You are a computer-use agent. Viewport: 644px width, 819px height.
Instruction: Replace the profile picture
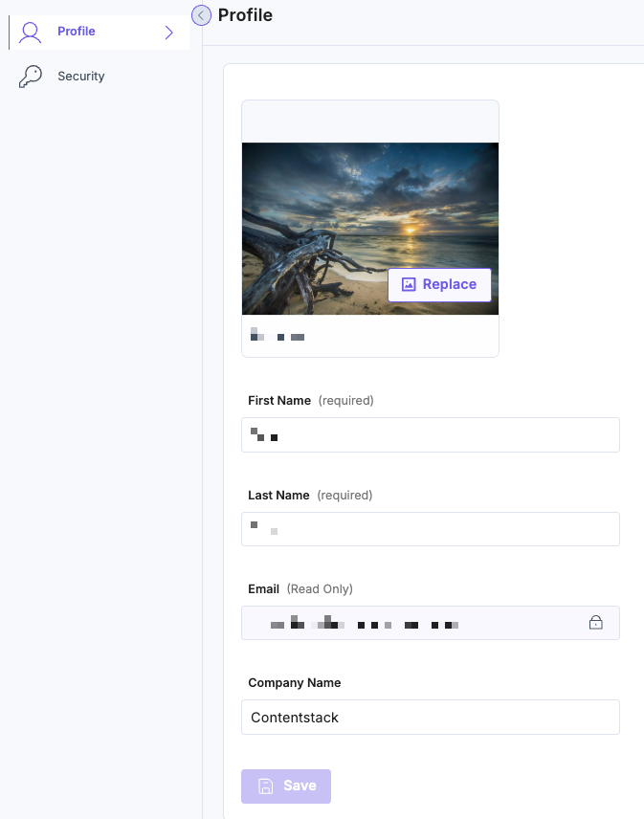pos(439,285)
